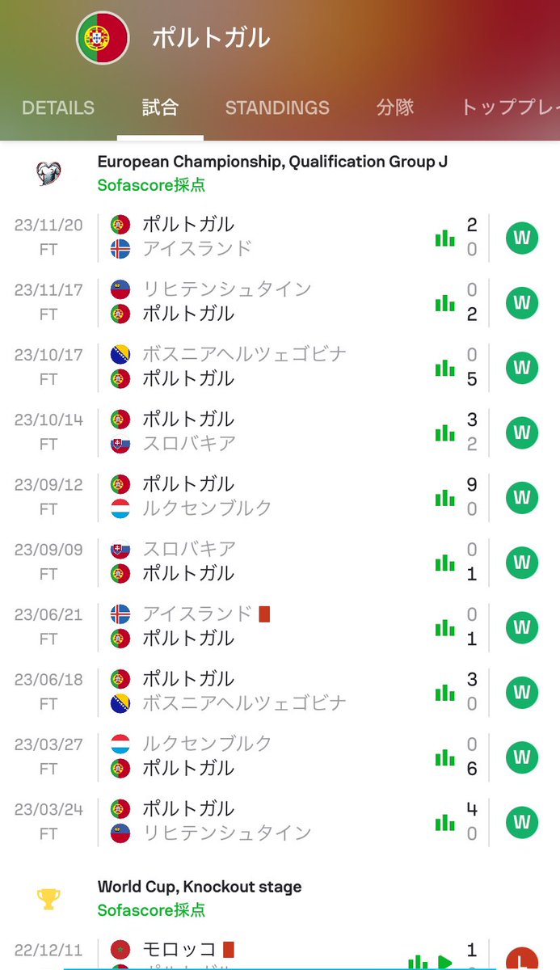Tap the W result badge for Portugal vs Slovakia 3-2
The width and height of the screenshot is (560, 970).
[522, 432]
